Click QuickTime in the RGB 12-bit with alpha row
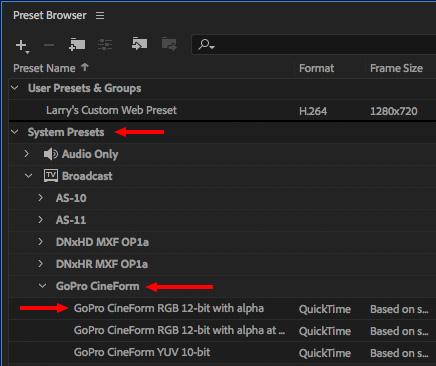This screenshot has height=366, width=436. coord(325,309)
